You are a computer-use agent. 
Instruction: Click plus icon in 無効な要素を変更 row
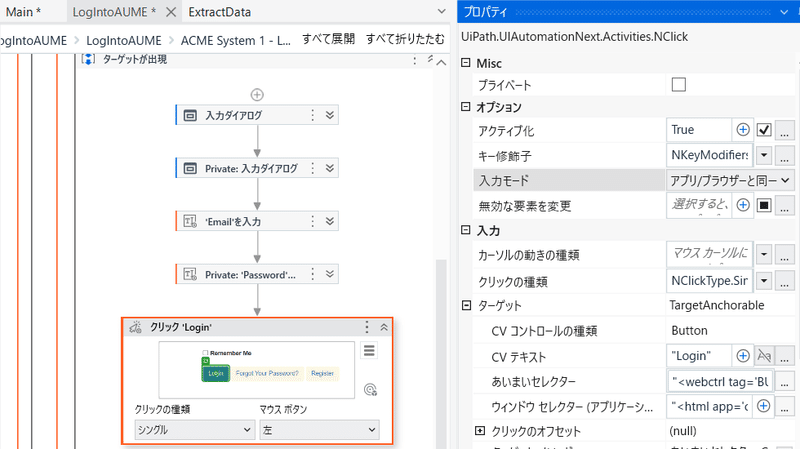(x=743, y=205)
